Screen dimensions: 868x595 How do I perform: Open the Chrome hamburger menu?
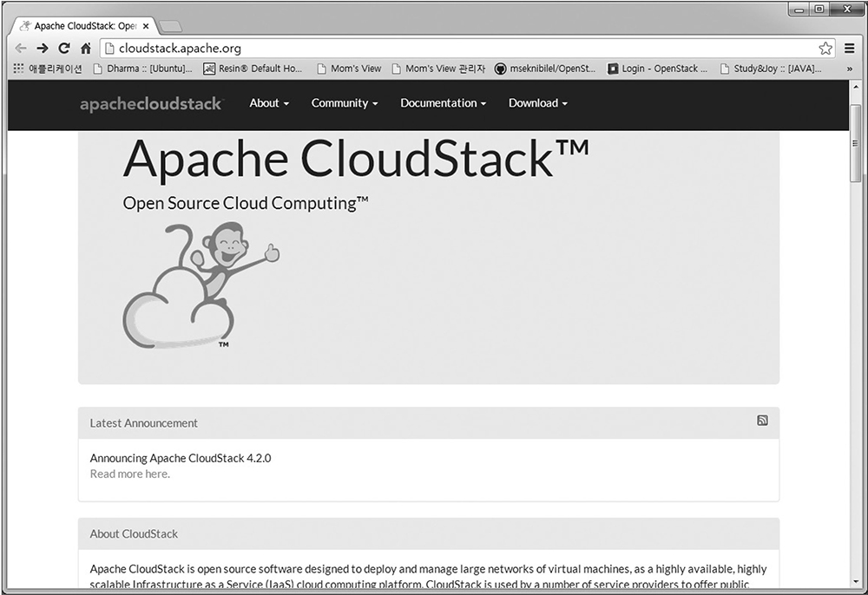tap(850, 49)
